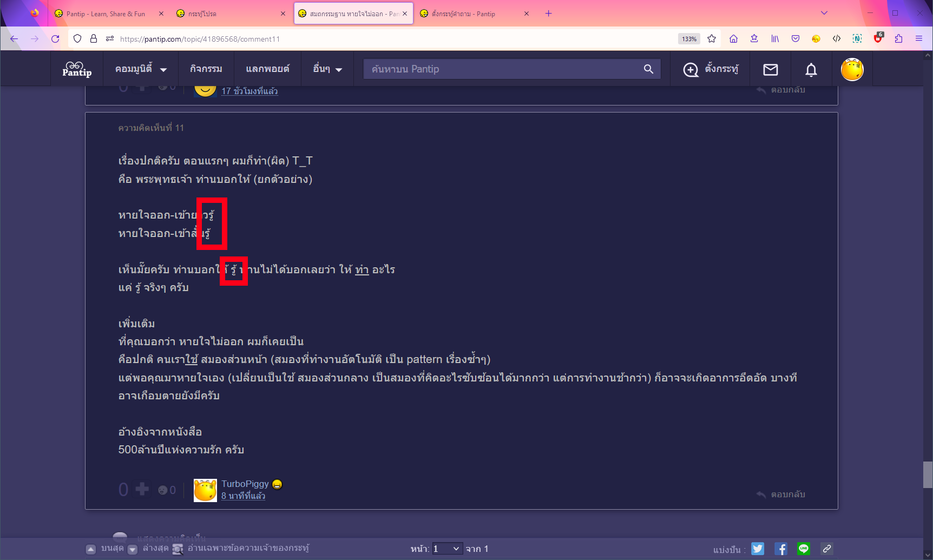Open the tracking protection shield

[77, 38]
